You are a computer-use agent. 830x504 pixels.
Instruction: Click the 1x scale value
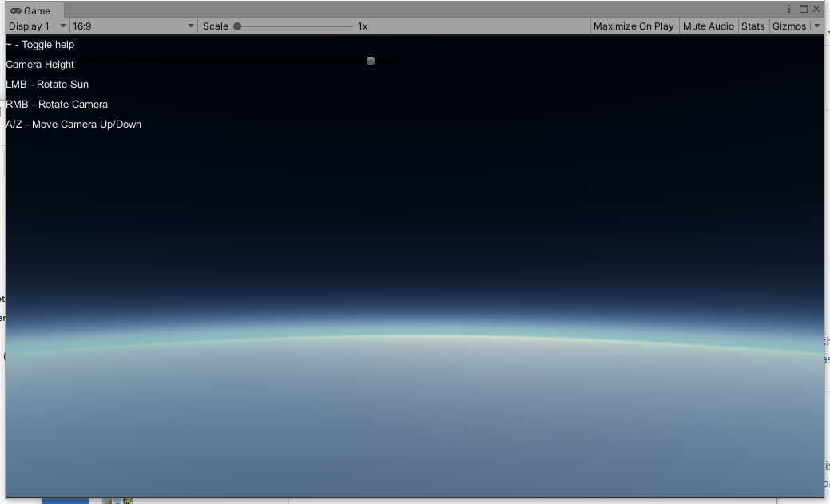coord(363,26)
